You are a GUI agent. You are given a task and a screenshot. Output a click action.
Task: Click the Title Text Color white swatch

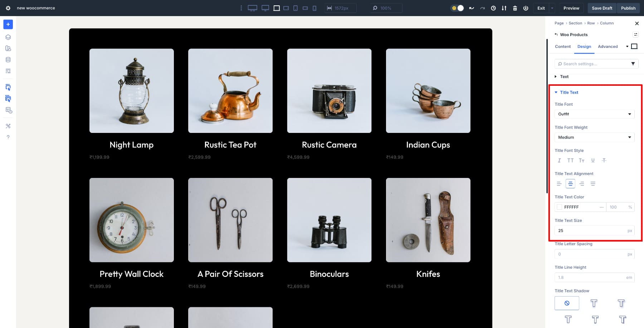[559, 207]
